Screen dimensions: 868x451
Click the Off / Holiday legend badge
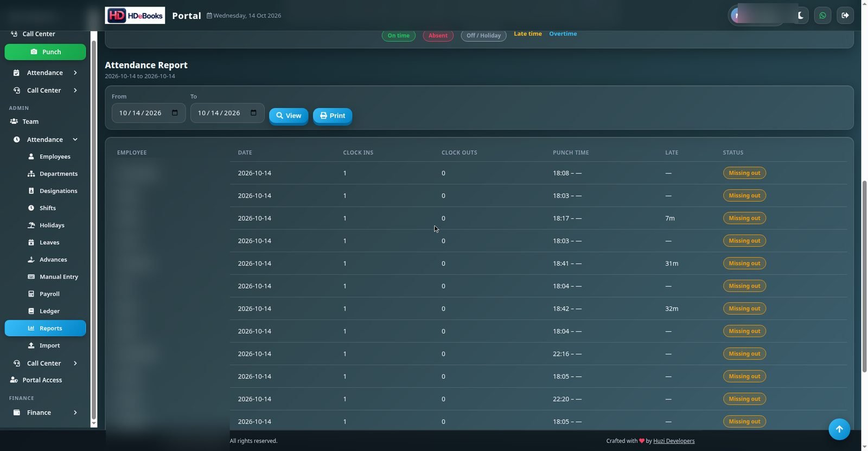[x=483, y=36]
